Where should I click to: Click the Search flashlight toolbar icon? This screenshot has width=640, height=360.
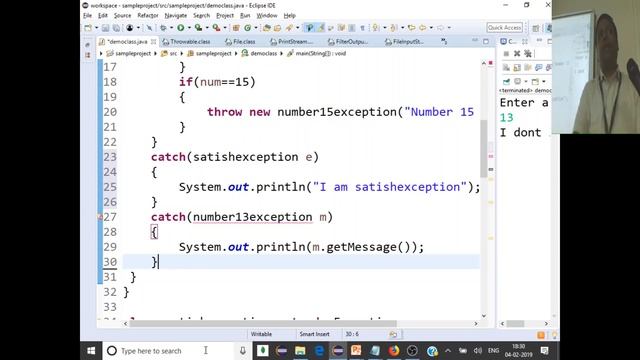pyautogui.click(x=289, y=28)
